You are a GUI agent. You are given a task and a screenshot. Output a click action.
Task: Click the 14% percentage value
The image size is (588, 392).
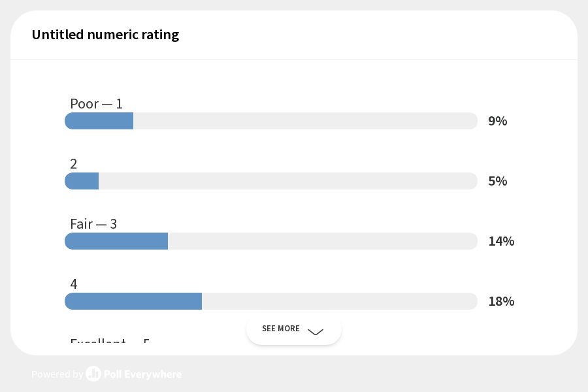pyautogui.click(x=501, y=241)
